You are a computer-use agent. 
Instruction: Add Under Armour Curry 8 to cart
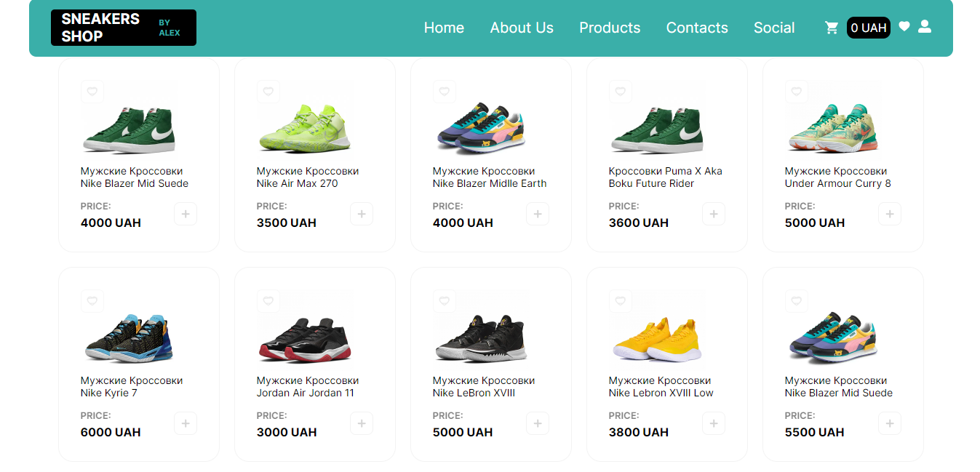[890, 214]
